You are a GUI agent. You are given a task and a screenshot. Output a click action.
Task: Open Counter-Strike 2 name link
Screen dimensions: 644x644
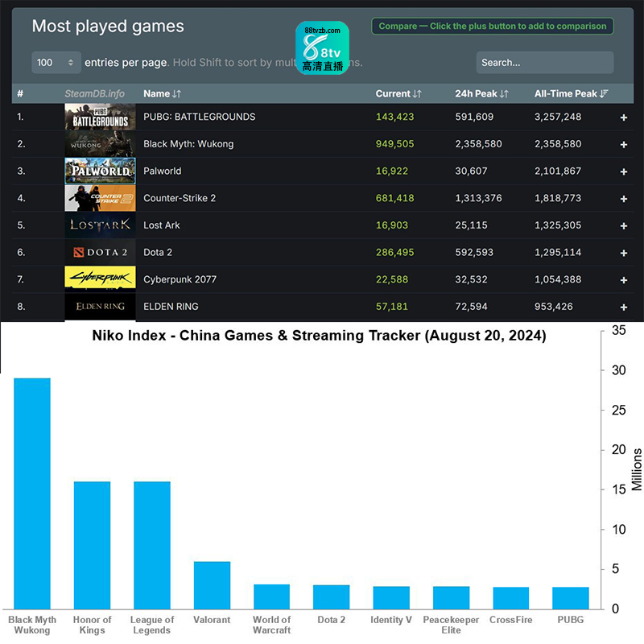click(x=180, y=198)
